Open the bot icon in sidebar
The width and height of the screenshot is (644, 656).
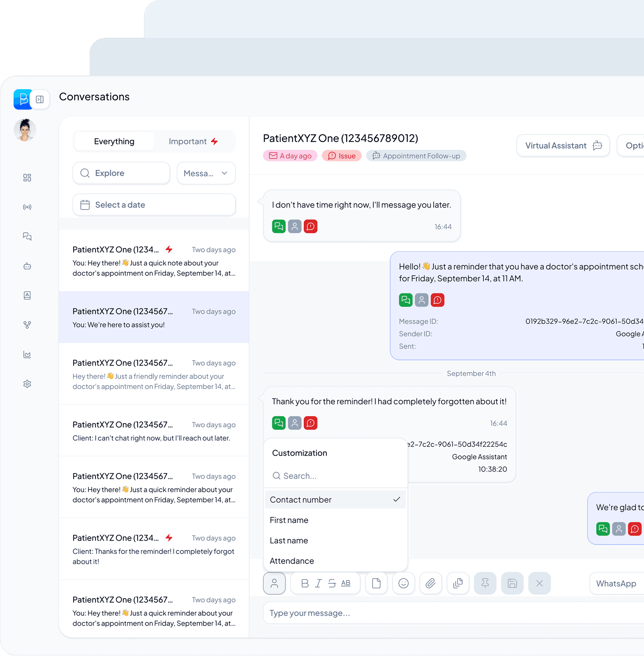point(27,266)
